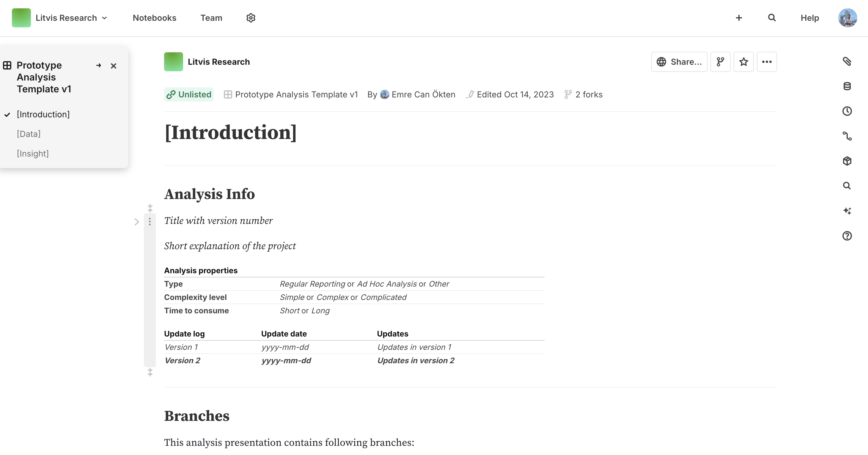This screenshot has height=455, width=868.
Task: Go to the Notebooks tab
Action: 154,18
